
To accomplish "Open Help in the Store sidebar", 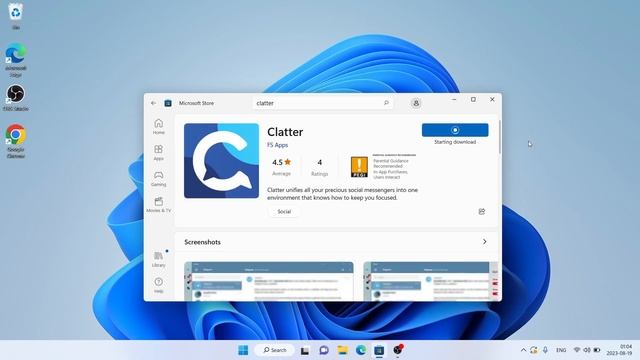I will tap(159, 285).
